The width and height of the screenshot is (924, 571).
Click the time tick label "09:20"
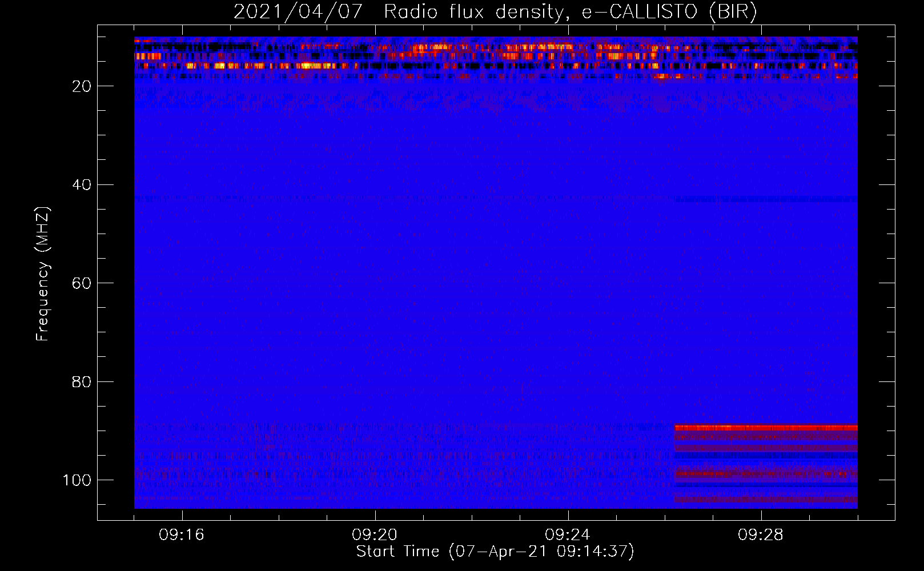[375, 535]
